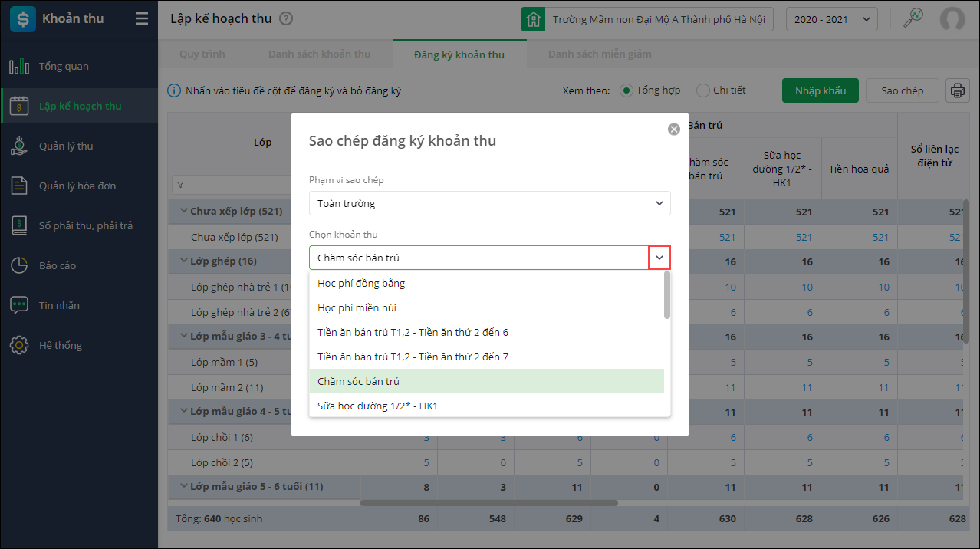
Task: Open Quản lý thu sidebar icon
Action: (19, 146)
